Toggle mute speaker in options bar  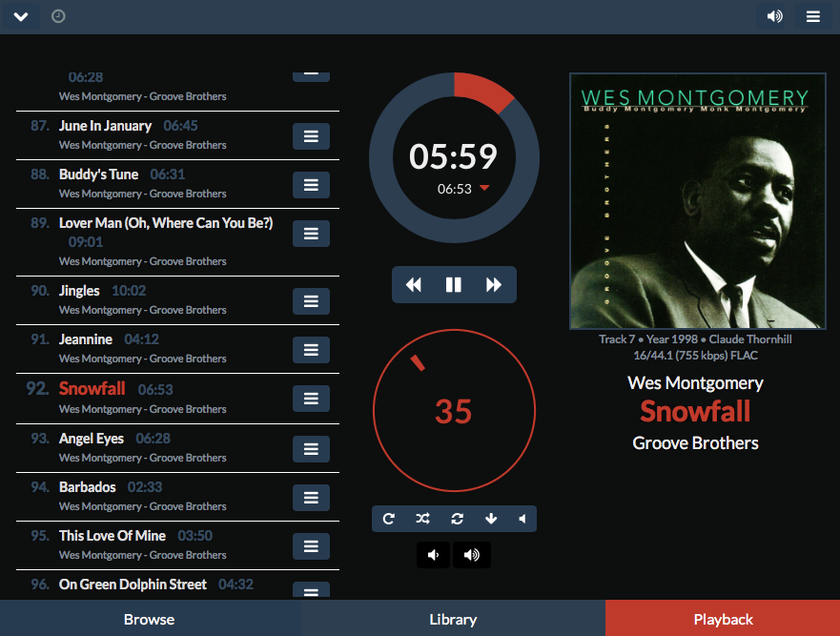(x=522, y=519)
